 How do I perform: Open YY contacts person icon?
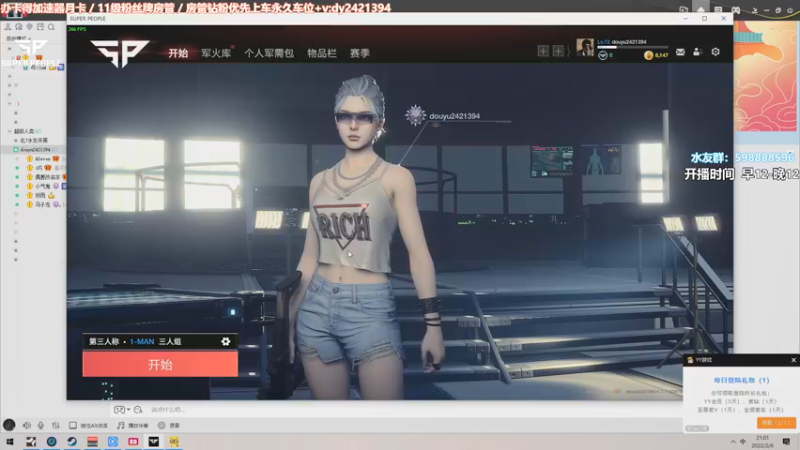coord(8,27)
